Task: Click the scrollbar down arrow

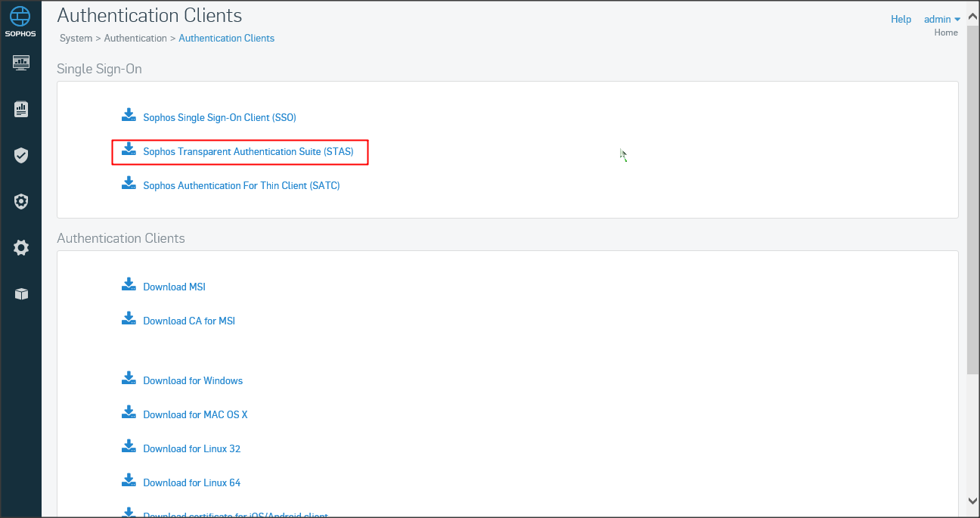Action: 972,500
